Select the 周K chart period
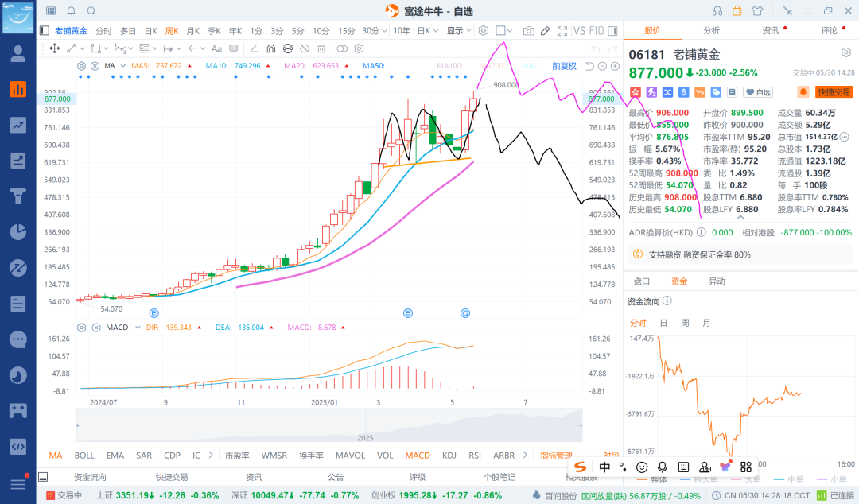 [172, 31]
